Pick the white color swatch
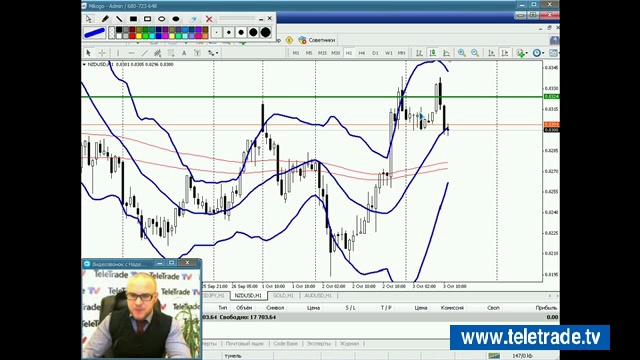Screen dimensions: 640x360 [119, 36]
